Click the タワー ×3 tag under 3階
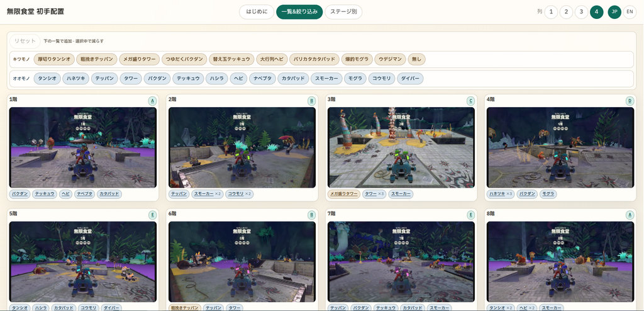This screenshot has height=311, width=644. click(x=374, y=194)
